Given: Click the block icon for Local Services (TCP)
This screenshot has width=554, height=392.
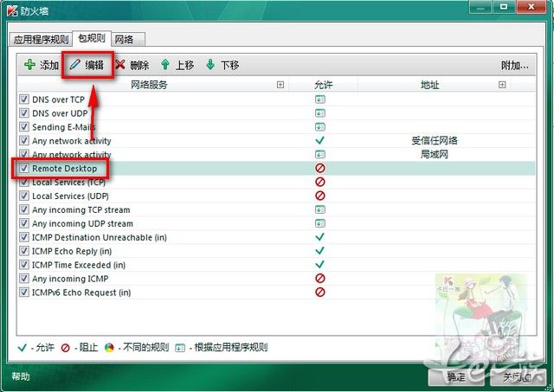Looking at the screenshot, I should pyautogui.click(x=320, y=182).
